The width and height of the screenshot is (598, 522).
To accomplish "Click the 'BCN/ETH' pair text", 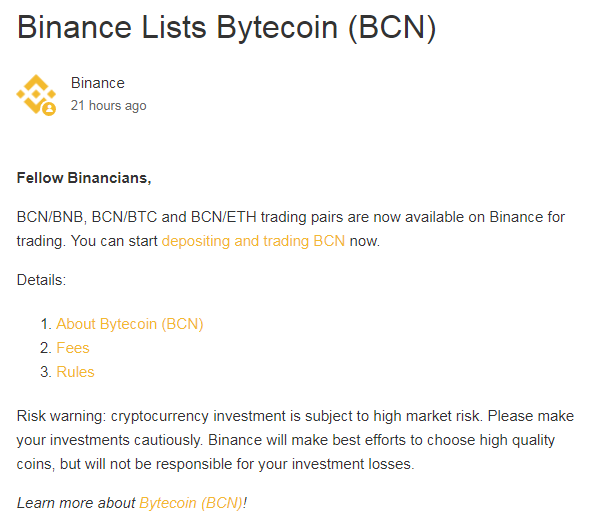I will pyautogui.click(x=223, y=217).
